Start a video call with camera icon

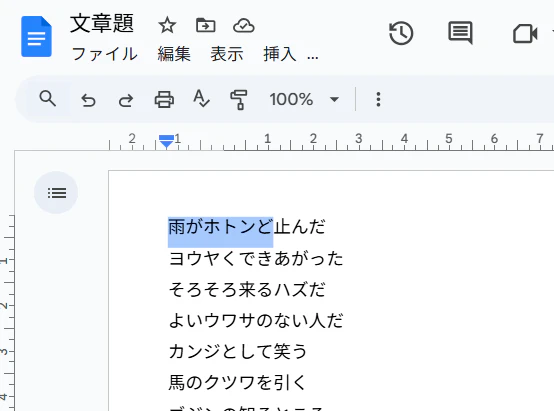pyautogui.click(x=525, y=34)
